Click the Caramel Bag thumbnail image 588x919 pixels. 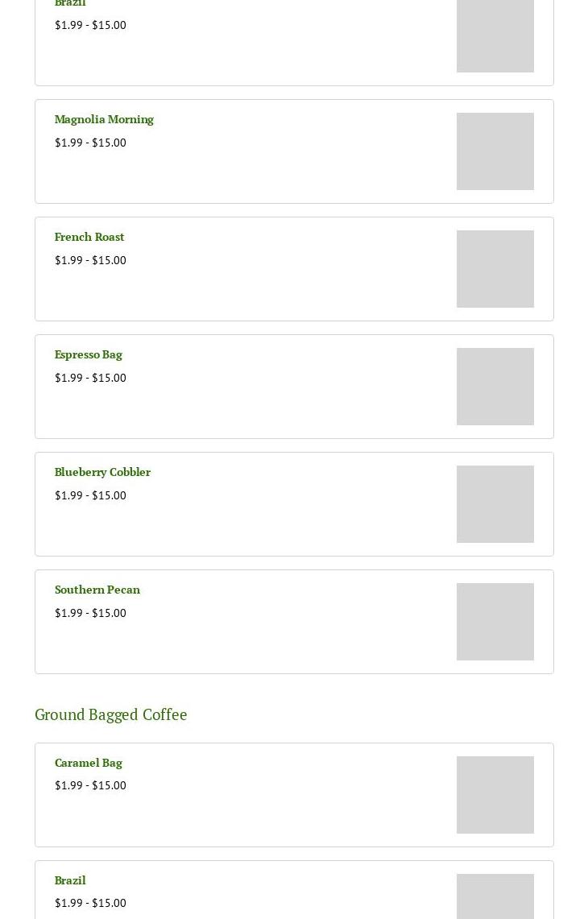click(495, 795)
